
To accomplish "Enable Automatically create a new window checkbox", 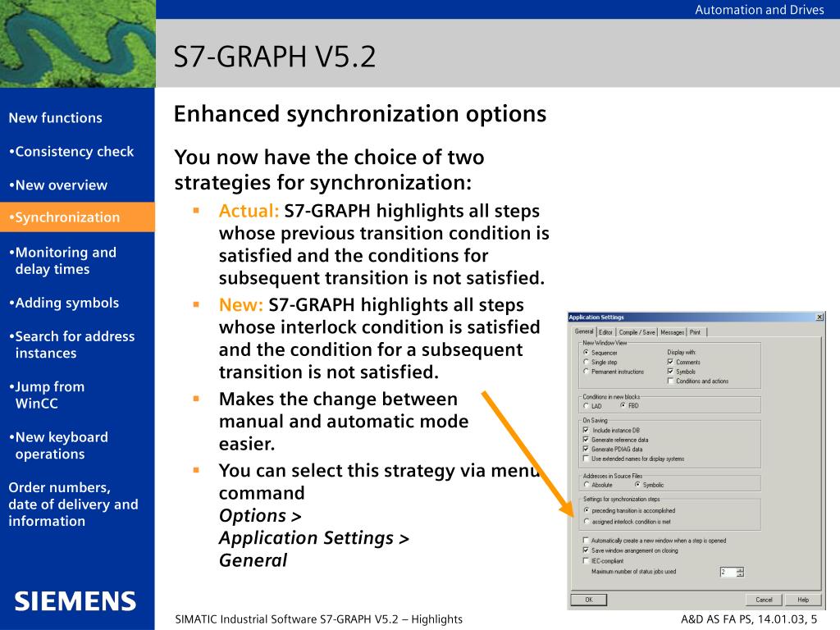I will pyautogui.click(x=586, y=541).
